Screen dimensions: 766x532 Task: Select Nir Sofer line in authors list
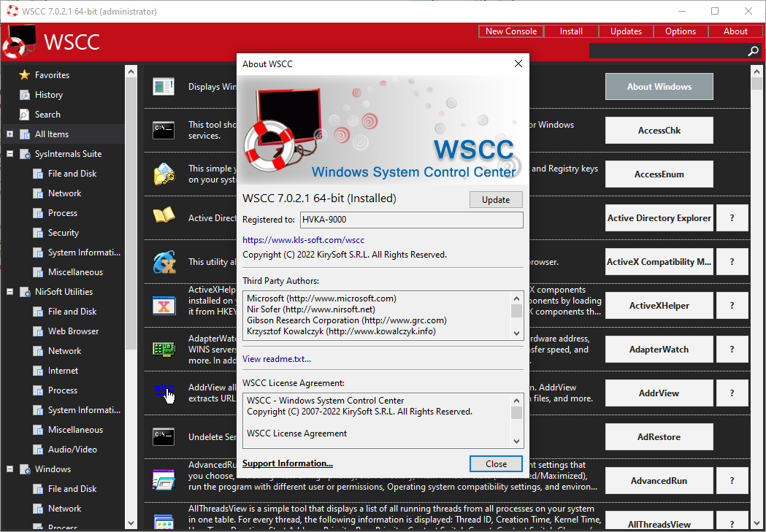point(310,309)
